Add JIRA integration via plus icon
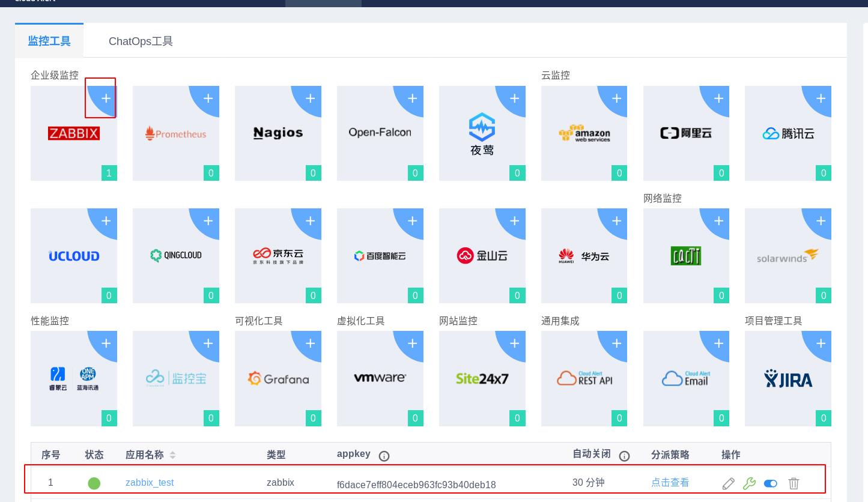Viewport: 868px width, 502px height. (x=821, y=343)
